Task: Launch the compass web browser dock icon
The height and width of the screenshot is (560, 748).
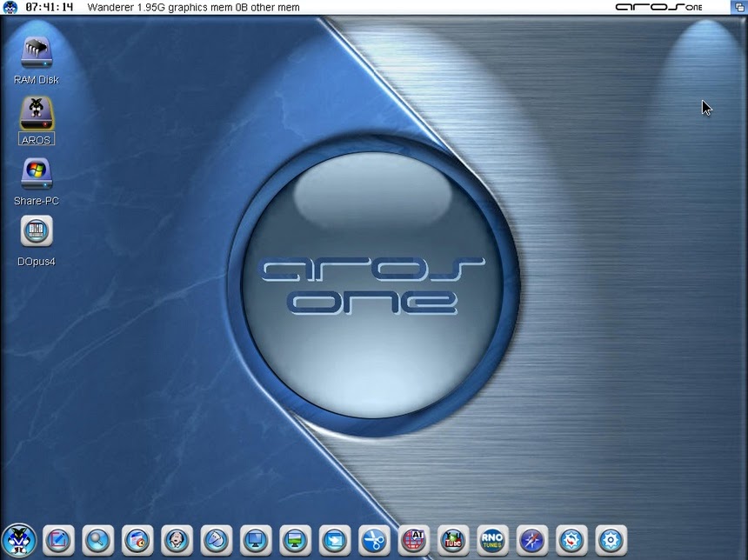Action: tap(531, 540)
